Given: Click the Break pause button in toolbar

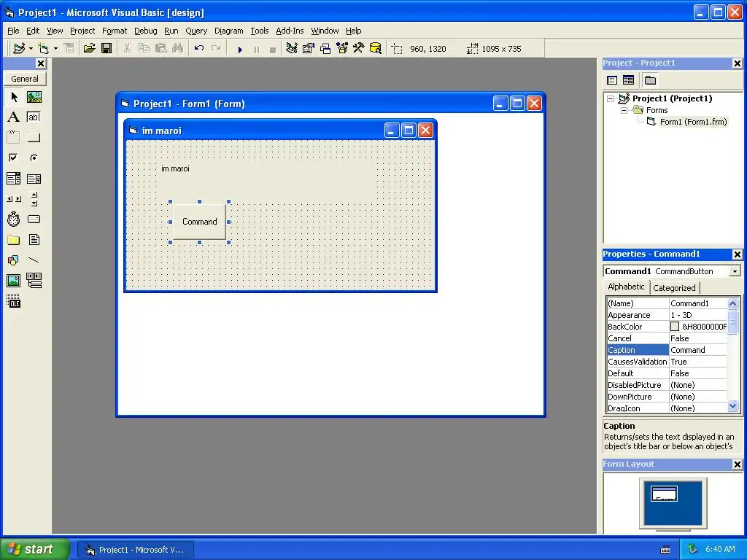Looking at the screenshot, I should pos(256,49).
